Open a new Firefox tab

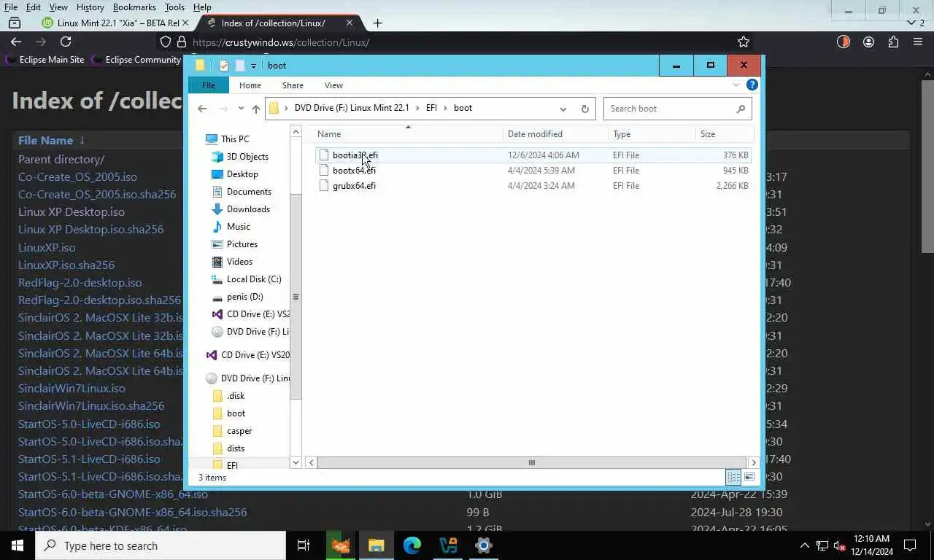coord(377,23)
